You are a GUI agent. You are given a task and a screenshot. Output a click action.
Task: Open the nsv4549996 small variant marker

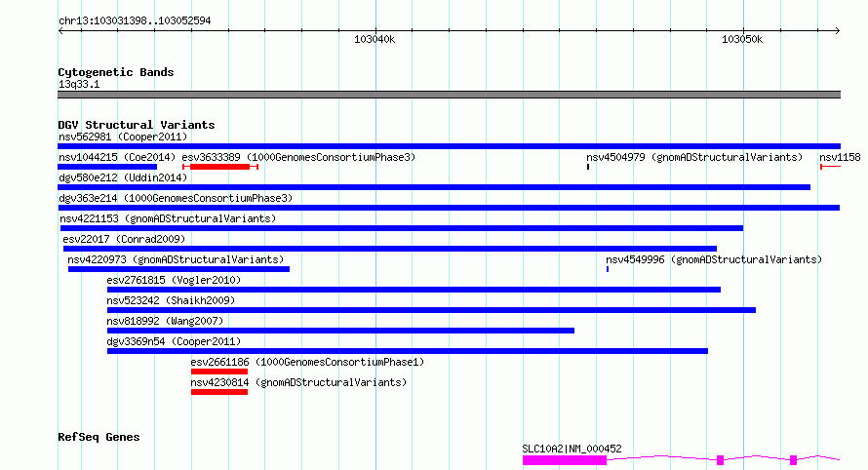coord(608,269)
